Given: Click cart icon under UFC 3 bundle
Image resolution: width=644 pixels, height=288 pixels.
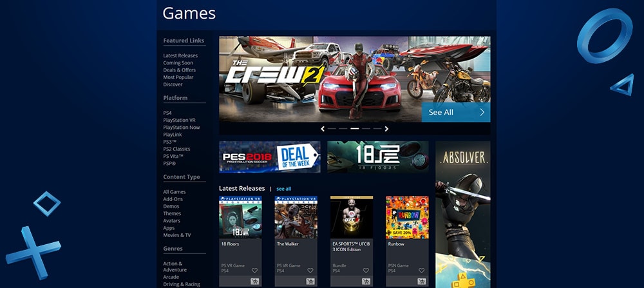Looking at the screenshot, I should [366, 282].
